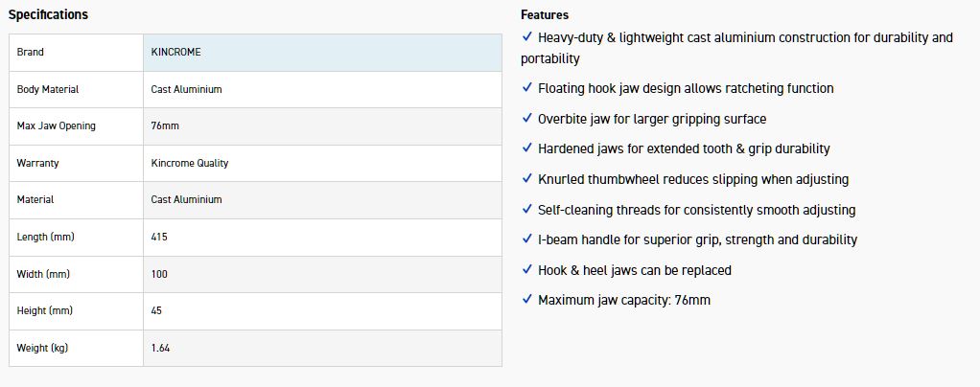Click the Body Material row label
980x387 pixels.
(x=48, y=89)
